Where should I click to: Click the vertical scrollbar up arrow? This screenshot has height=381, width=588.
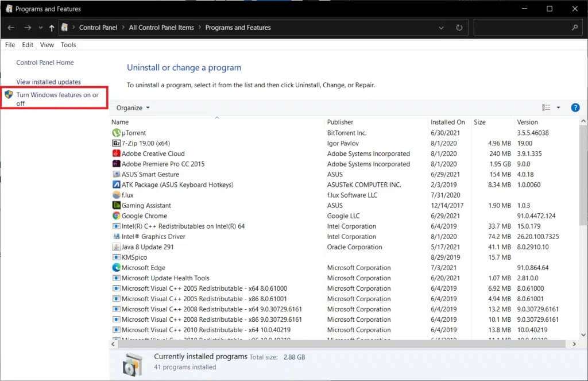tap(583, 121)
